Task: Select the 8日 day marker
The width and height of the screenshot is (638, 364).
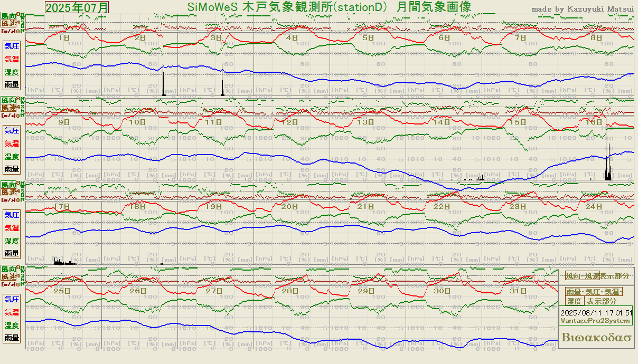Action: point(596,38)
